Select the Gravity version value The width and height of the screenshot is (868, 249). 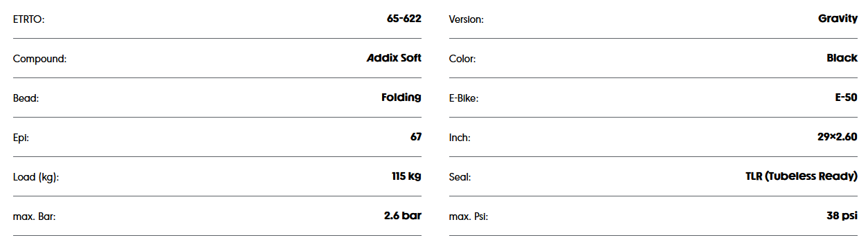(x=838, y=19)
